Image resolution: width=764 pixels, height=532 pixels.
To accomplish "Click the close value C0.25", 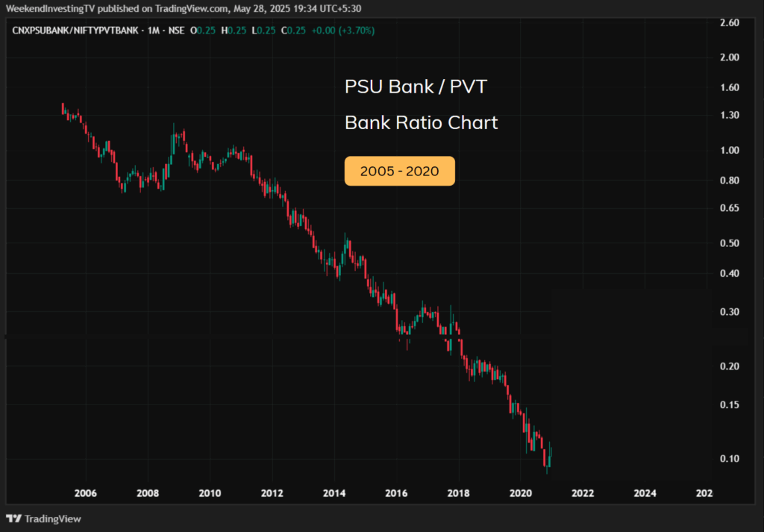I will [293, 31].
